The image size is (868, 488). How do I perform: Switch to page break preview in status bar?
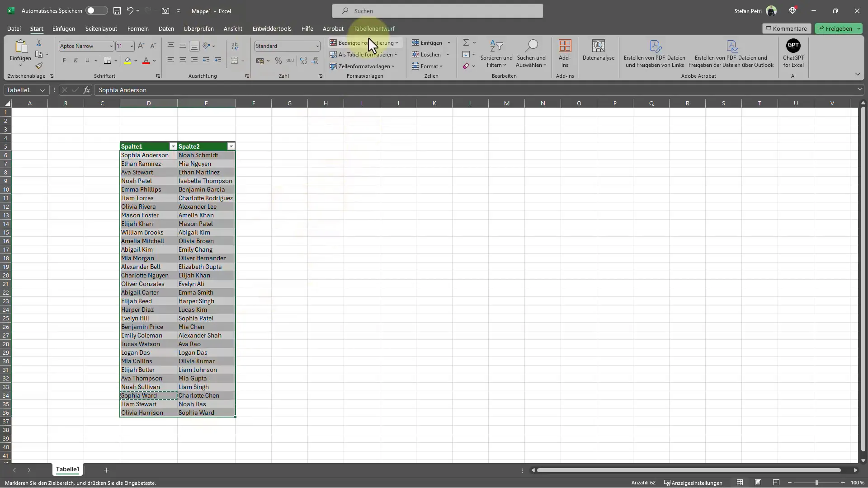click(x=776, y=483)
